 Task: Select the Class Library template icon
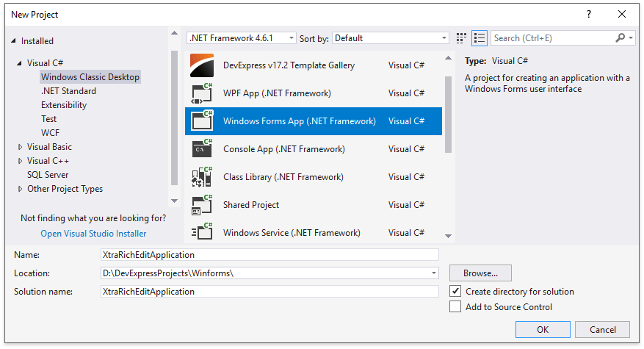click(x=202, y=177)
